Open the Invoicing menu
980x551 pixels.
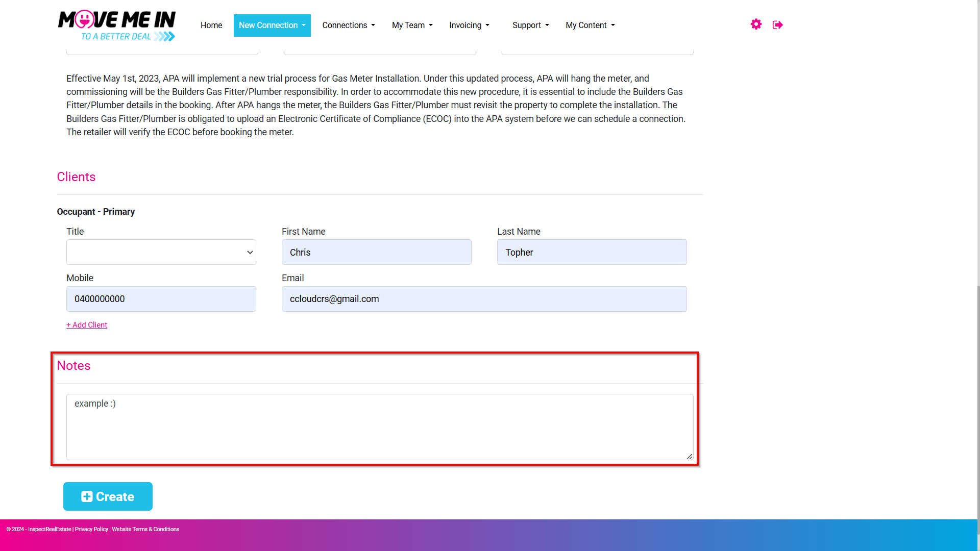470,26
